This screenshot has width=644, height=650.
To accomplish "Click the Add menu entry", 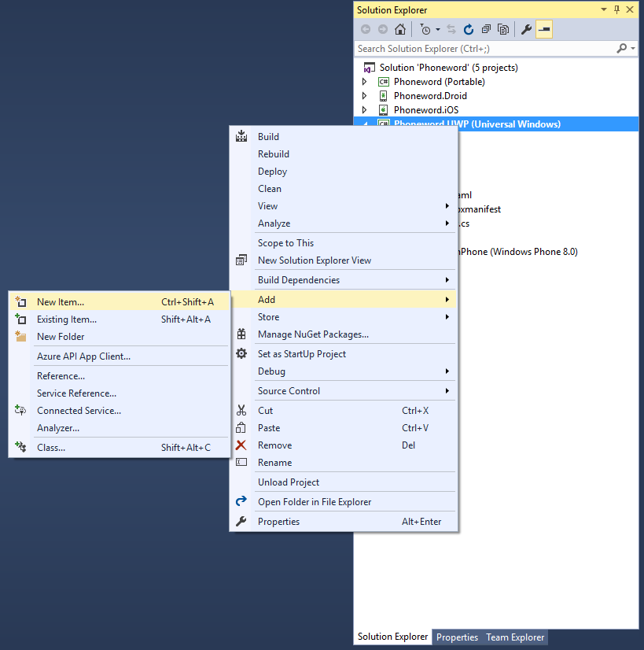I will coord(344,299).
